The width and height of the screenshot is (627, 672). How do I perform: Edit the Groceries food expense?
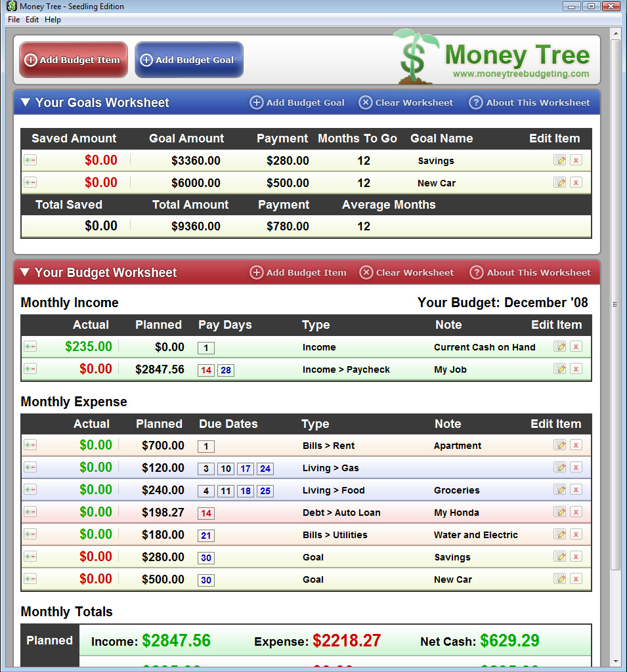click(x=559, y=490)
